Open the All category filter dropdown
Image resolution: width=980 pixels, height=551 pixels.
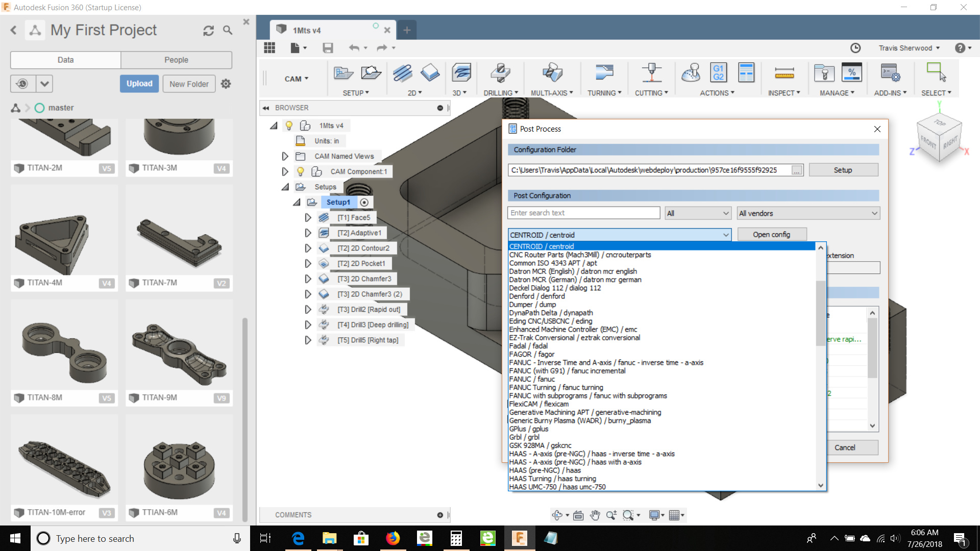click(698, 213)
